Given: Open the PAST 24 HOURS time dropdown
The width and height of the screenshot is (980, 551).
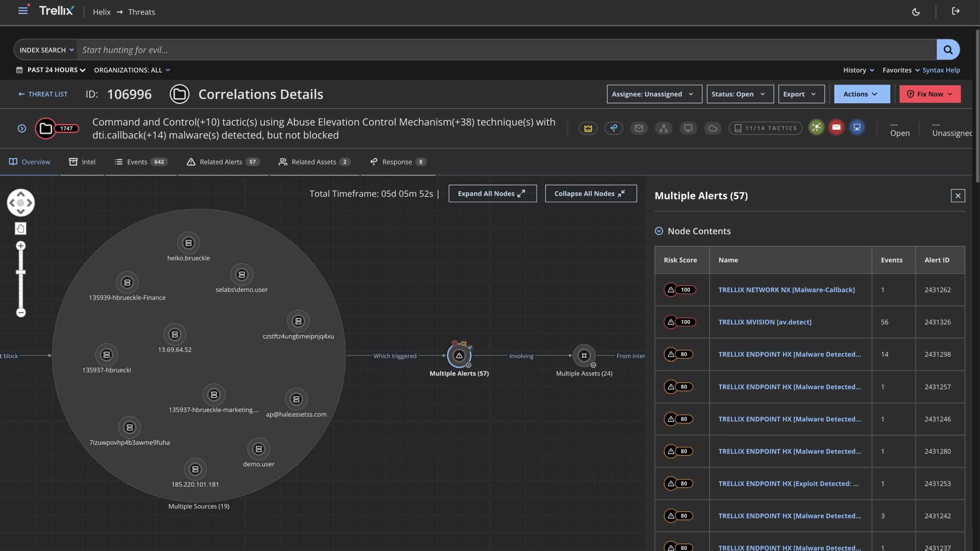Looking at the screenshot, I should (56, 70).
